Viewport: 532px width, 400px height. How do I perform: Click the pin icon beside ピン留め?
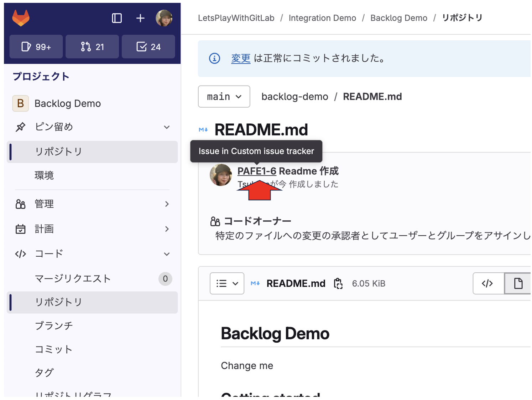[20, 127]
